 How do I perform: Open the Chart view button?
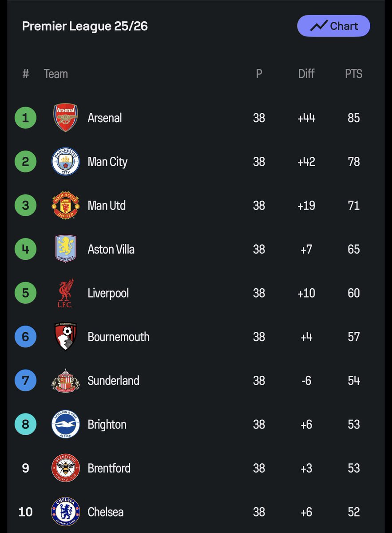coord(333,26)
